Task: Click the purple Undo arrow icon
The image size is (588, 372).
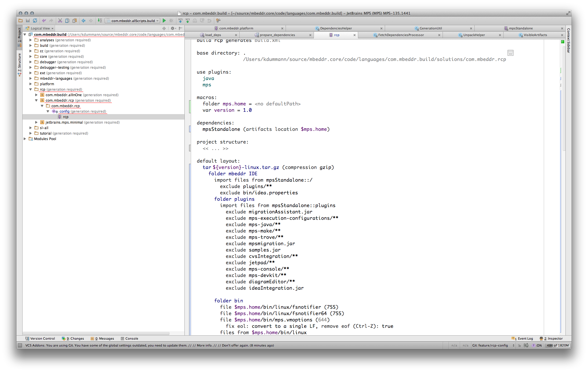Action: coord(44,21)
